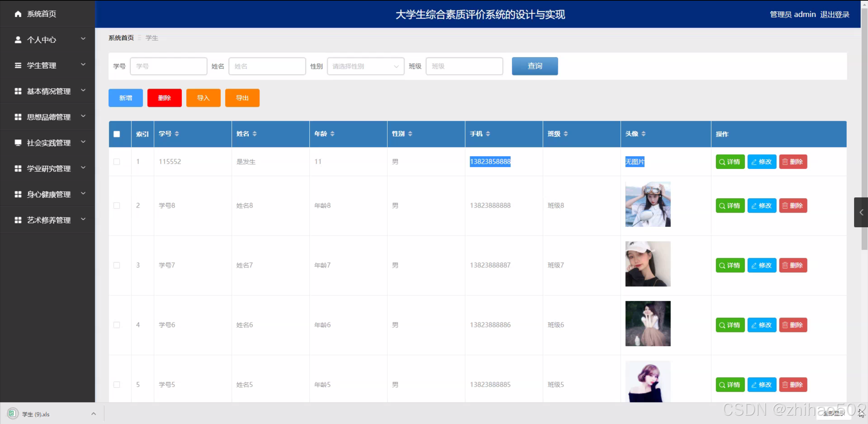
Task: Expand the 基本情况管理 submenu chevron
Action: pyautogui.click(x=83, y=91)
